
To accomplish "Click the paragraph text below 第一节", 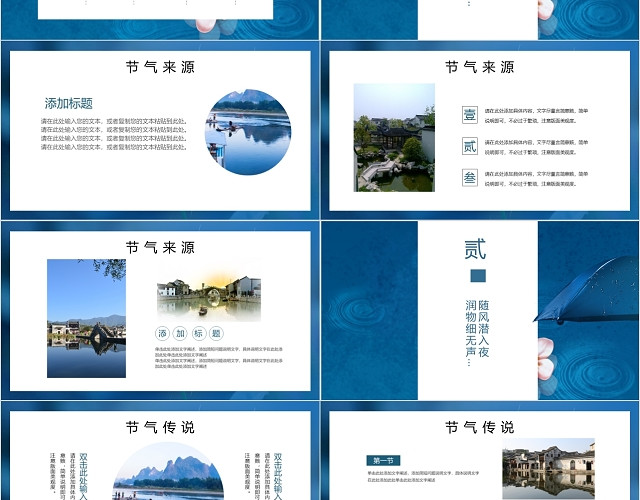I will pyautogui.click(x=423, y=477).
